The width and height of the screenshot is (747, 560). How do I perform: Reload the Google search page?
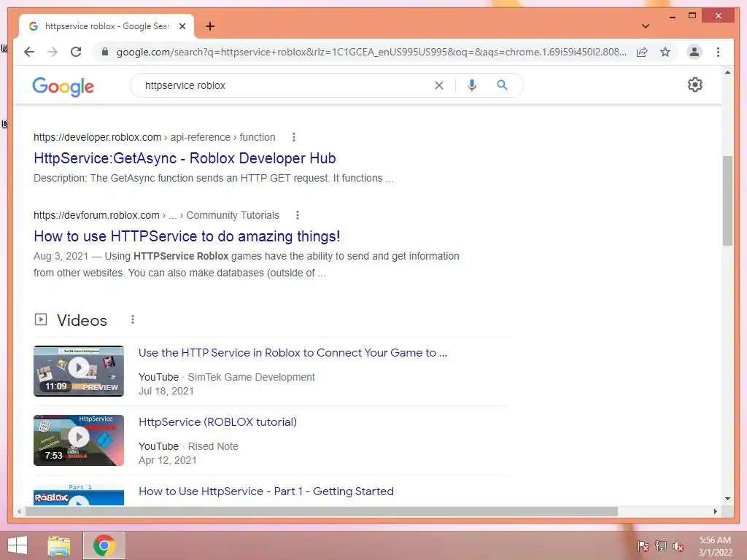coord(76,52)
